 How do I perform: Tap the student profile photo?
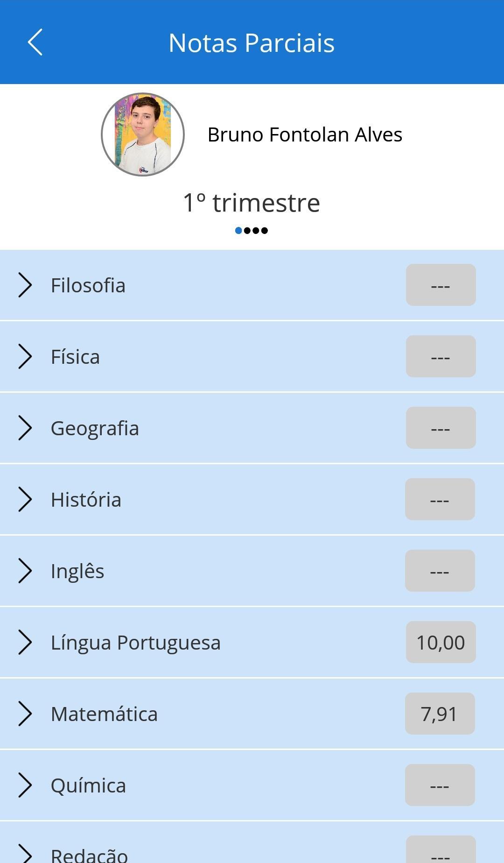tap(143, 134)
